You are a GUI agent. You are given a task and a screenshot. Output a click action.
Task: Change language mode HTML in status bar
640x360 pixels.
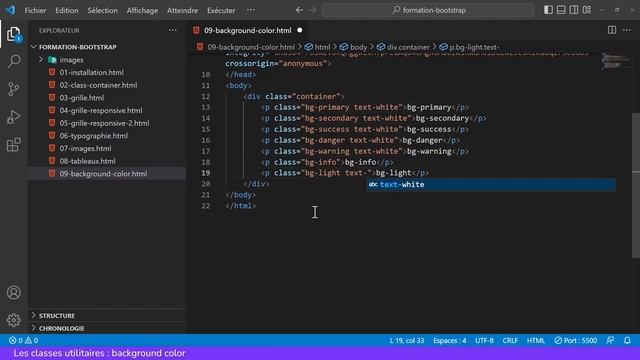[536, 340]
